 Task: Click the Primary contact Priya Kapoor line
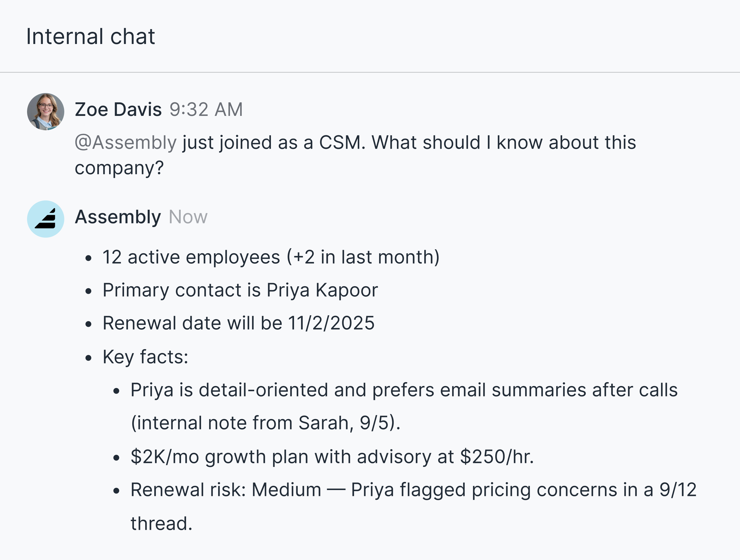coord(240,290)
